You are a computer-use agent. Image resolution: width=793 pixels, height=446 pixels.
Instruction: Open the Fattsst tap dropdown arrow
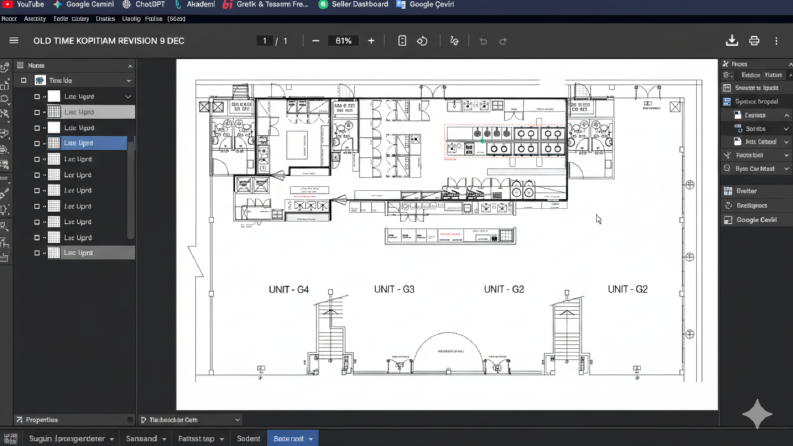point(222,439)
